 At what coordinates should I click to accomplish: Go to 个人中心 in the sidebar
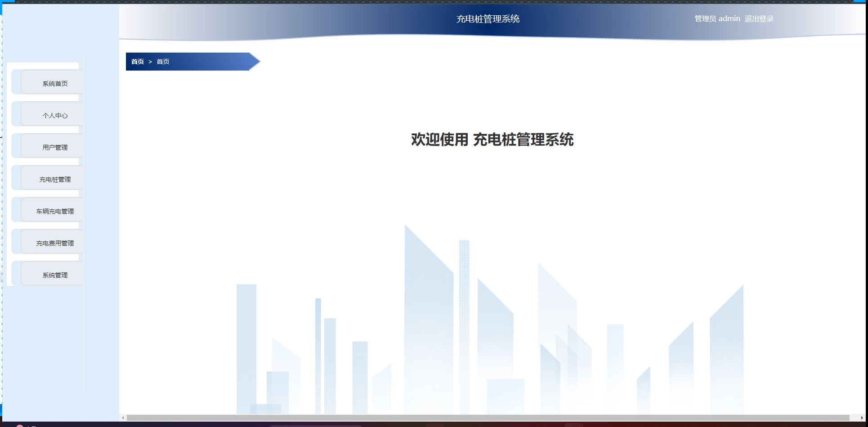55,116
